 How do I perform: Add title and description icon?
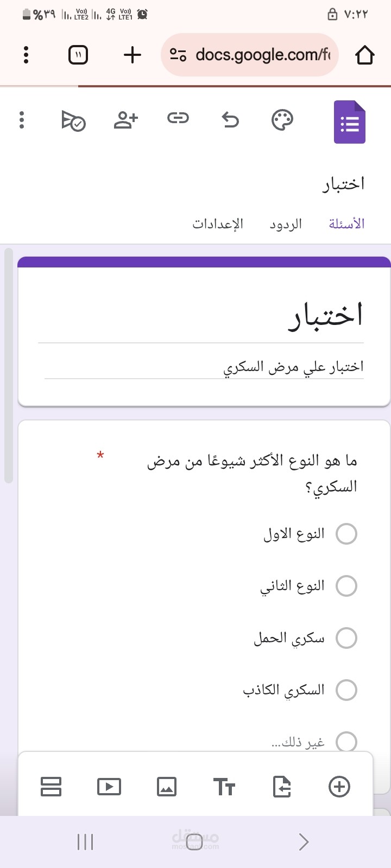(224, 787)
